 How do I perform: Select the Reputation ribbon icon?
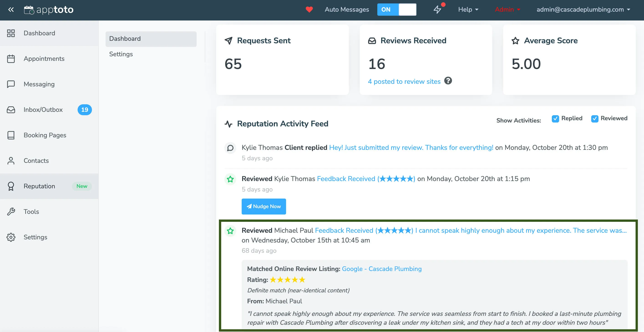(11, 186)
